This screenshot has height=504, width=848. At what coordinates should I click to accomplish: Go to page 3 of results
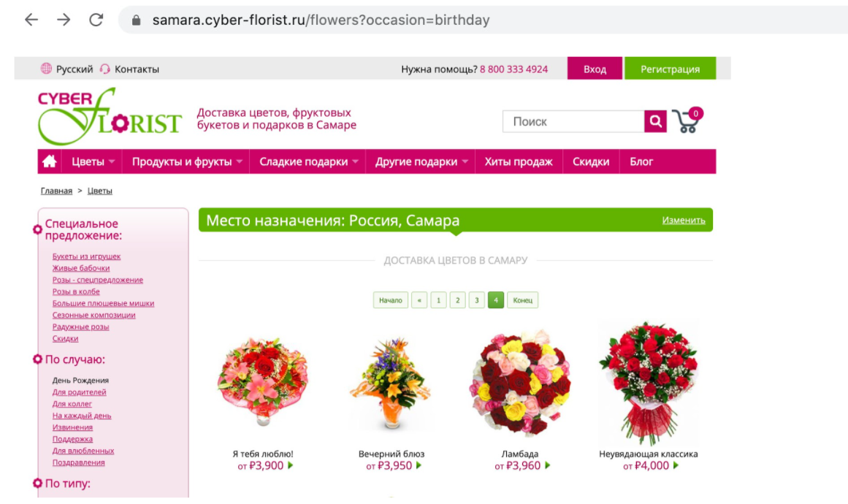pos(476,300)
